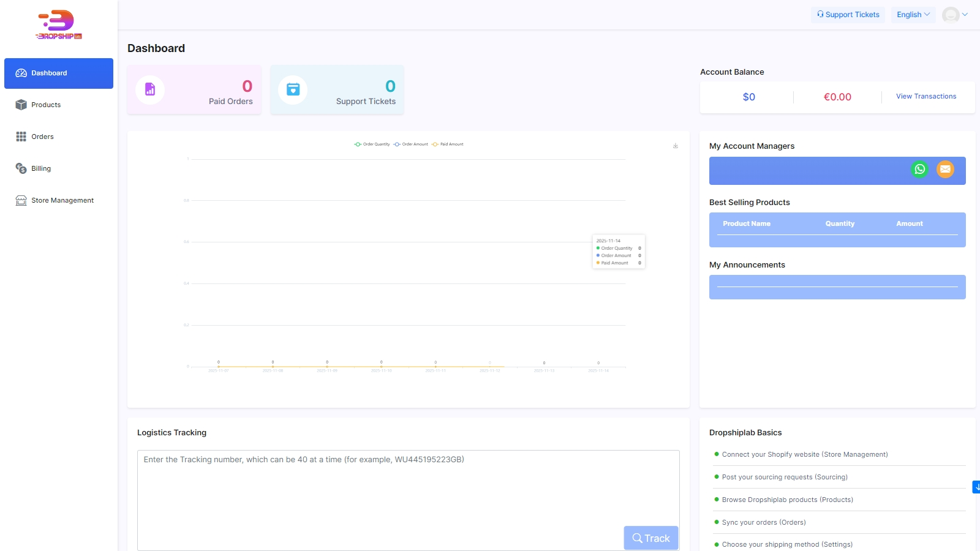Open 'Post your sourcing requests' basics link
The image size is (980, 551).
click(785, 478)
